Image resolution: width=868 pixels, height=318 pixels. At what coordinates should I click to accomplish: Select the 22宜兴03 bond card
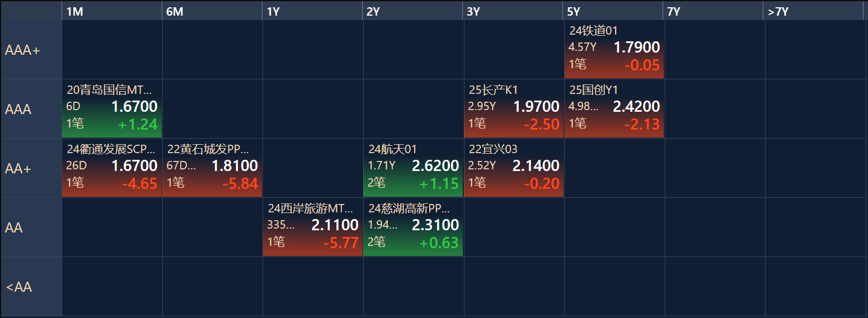(x=514, y=168)
